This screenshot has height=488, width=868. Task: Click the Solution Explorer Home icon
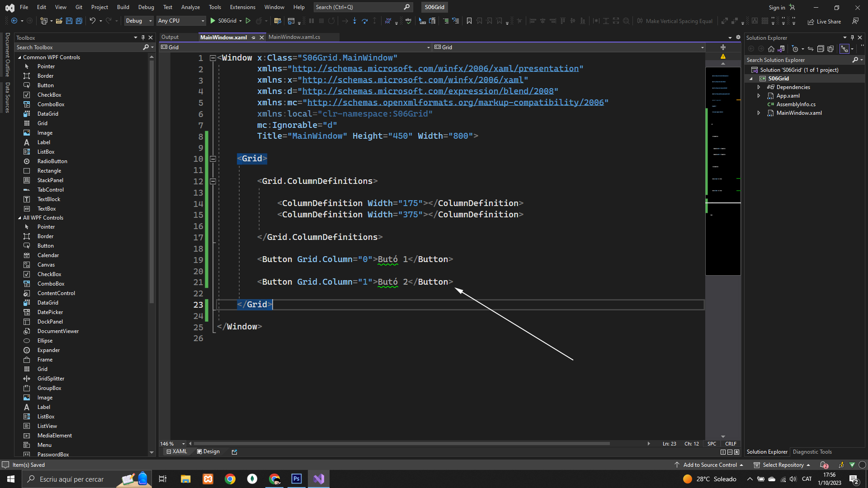pos(771,49)
